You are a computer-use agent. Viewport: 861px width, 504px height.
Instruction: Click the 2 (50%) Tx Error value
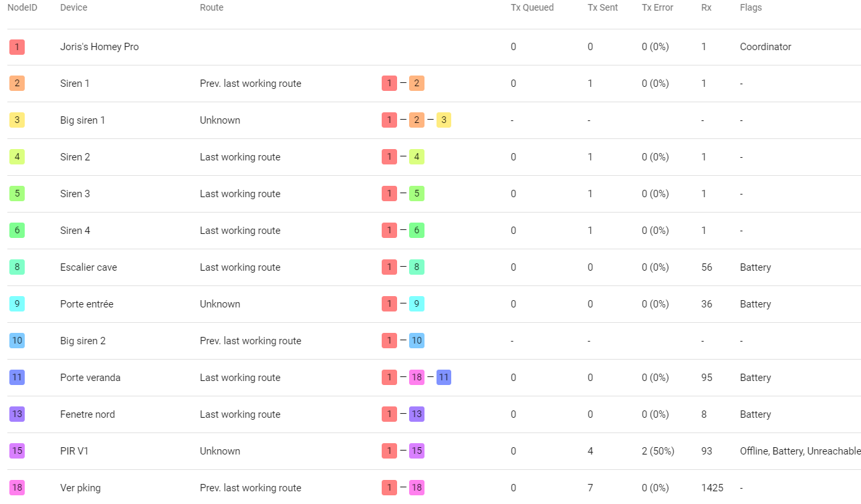click(658, 451)
